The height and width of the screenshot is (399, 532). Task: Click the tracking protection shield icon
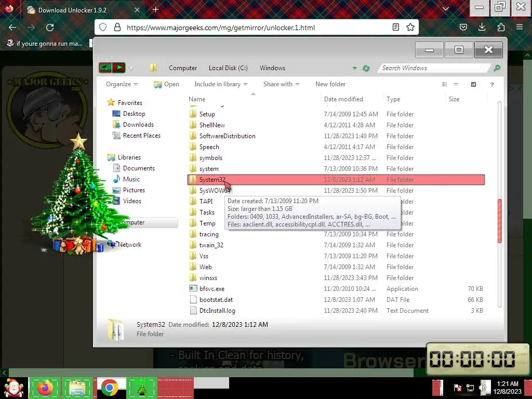coord(103,27)
